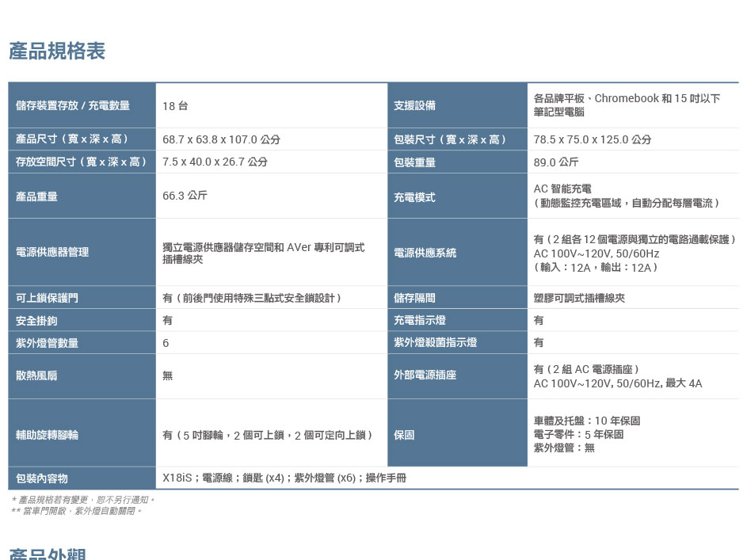Select the 紫外燈管數量 value showing 6
This screenshot has height=560, width=747.
[165, 342]
